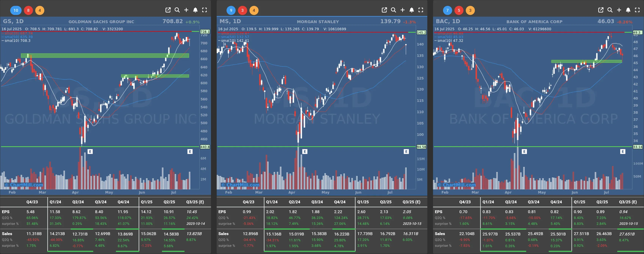Image resolution: width=644 pixels, height=254 pixels.
Task: Click July earnings E marker on BAC chart
Action: (x=623, y=151)
